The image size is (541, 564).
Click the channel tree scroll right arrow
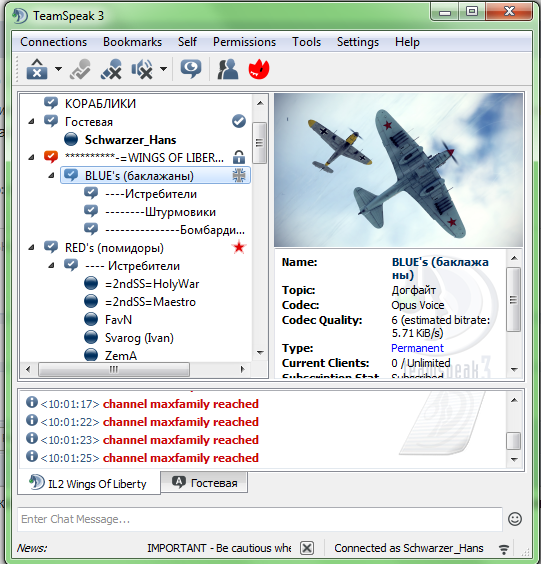(242, 369)
